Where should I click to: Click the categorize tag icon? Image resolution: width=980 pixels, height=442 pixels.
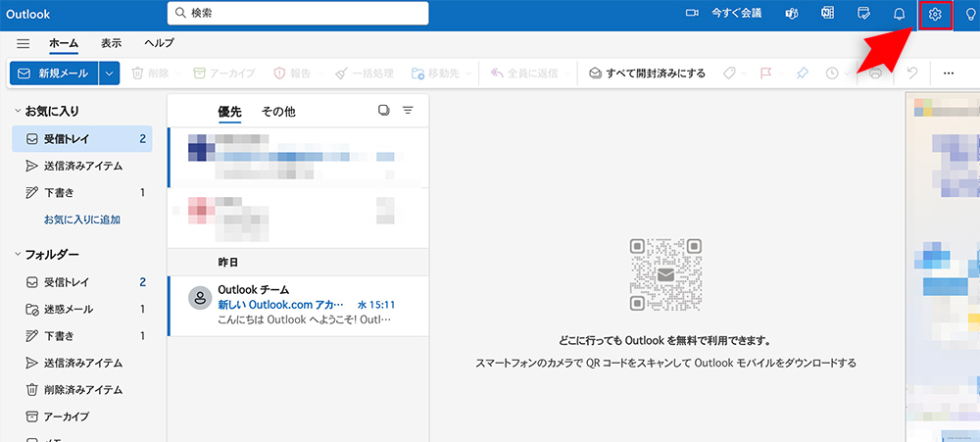[729, 74]
